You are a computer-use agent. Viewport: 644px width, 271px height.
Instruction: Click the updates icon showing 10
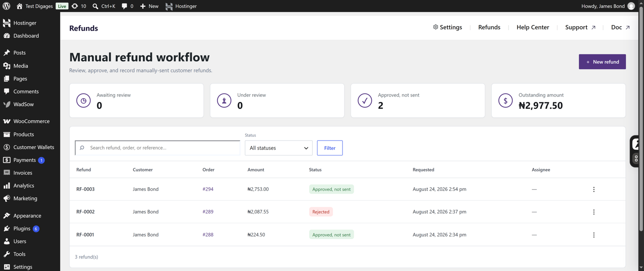coord(75,6)
